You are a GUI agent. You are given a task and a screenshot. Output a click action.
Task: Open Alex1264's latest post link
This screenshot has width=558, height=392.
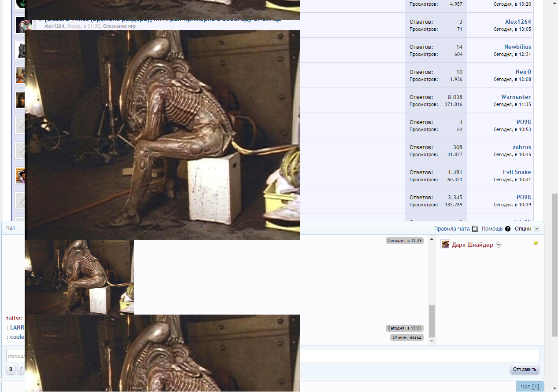(x=518, y=22)
